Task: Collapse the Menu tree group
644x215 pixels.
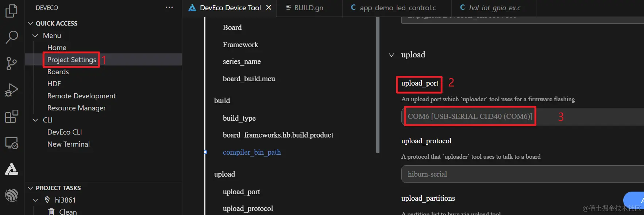Action: [35, 35]
